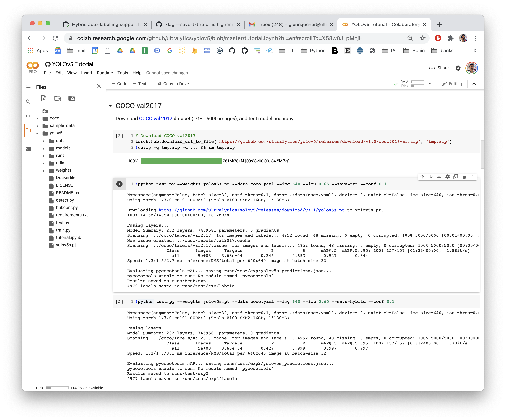Refresh the file browser
This screenshot has height=420, width=506.
[58, 98]
